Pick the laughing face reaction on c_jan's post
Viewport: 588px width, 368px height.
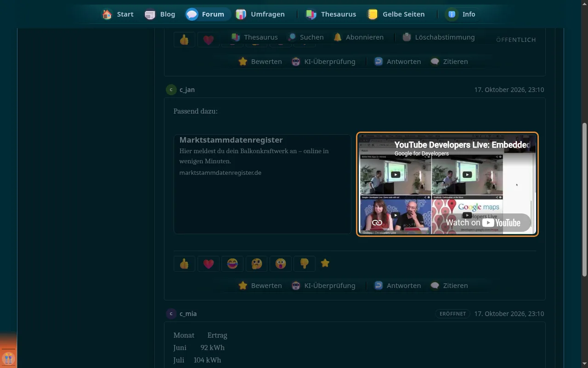[x=232, y=264]
